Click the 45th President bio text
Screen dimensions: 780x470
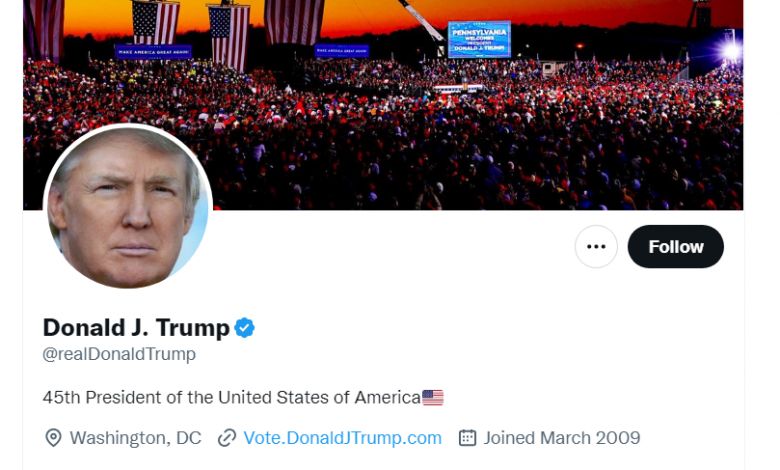click(x=231, y=398)
